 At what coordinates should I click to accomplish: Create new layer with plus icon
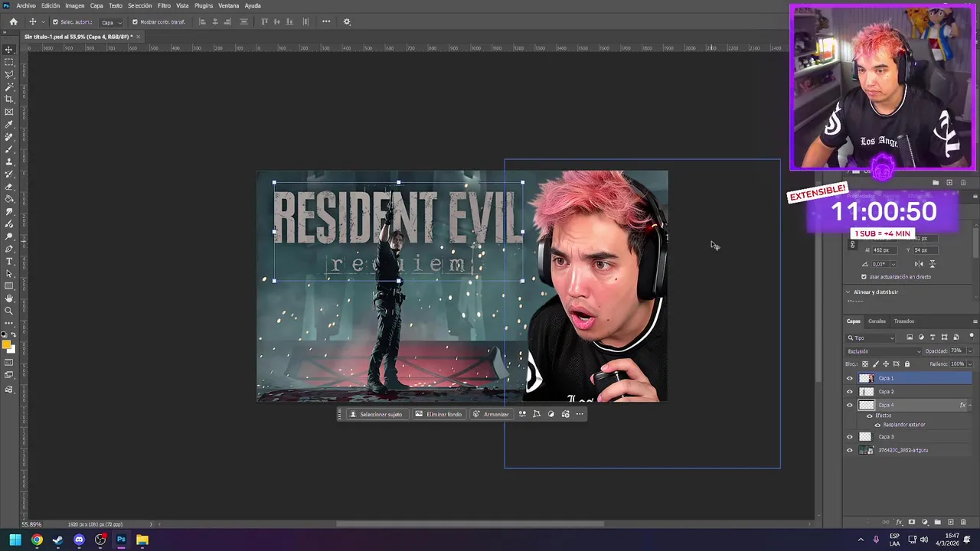pyautogui.click(x=950, y=522)
